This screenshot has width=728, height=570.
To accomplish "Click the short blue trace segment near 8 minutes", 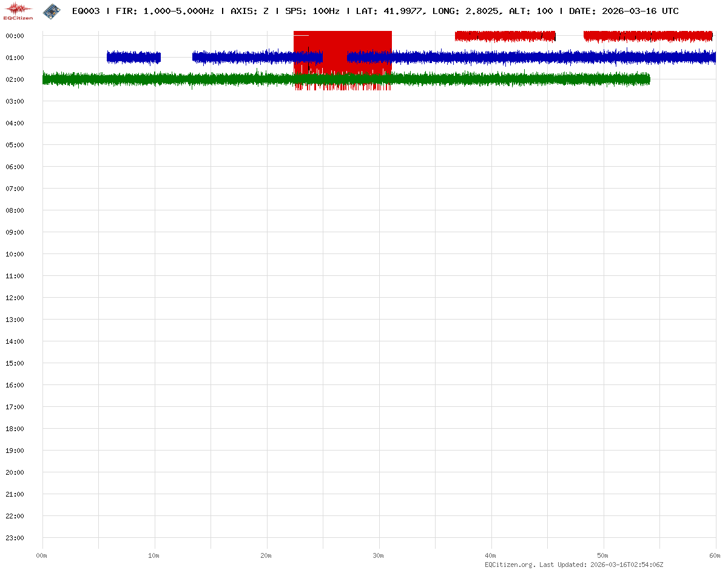I will coord(133,58).
